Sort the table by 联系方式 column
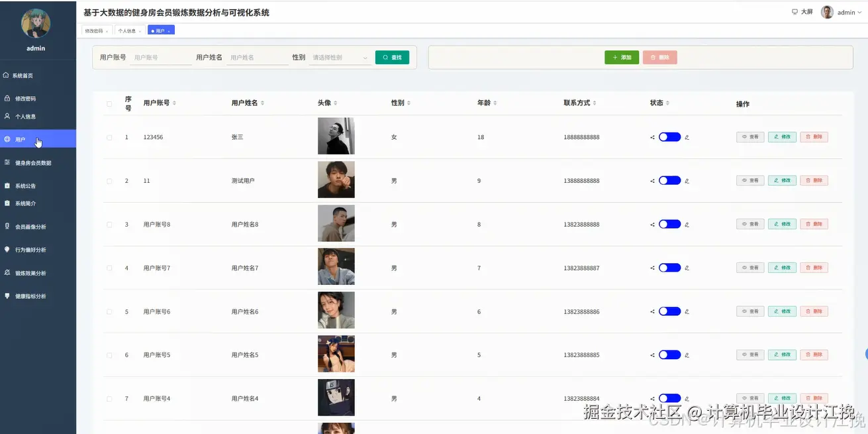 point(595,103)
